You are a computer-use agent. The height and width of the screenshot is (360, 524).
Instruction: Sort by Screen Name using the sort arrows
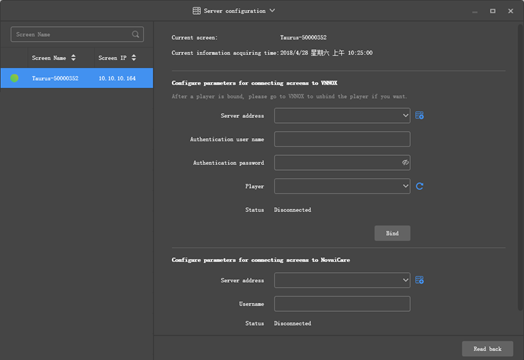pos(73,58)
